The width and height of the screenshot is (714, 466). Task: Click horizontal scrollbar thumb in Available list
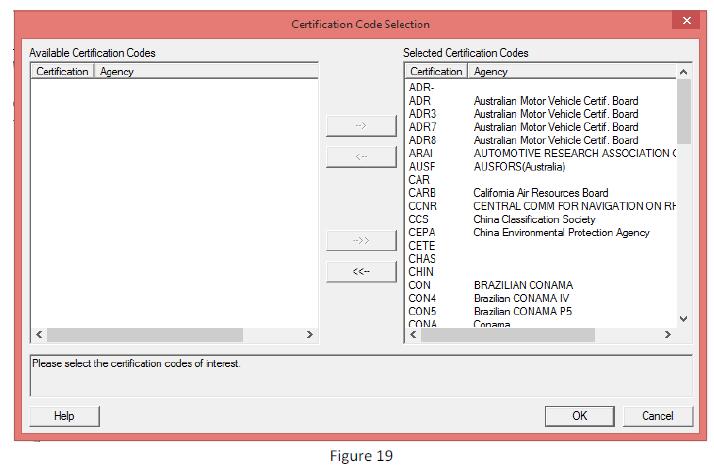(145, 335)
